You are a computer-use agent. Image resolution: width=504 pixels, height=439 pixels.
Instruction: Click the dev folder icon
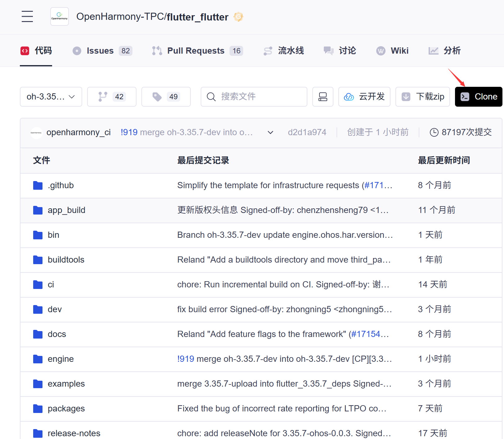click(x=38, y=309)
